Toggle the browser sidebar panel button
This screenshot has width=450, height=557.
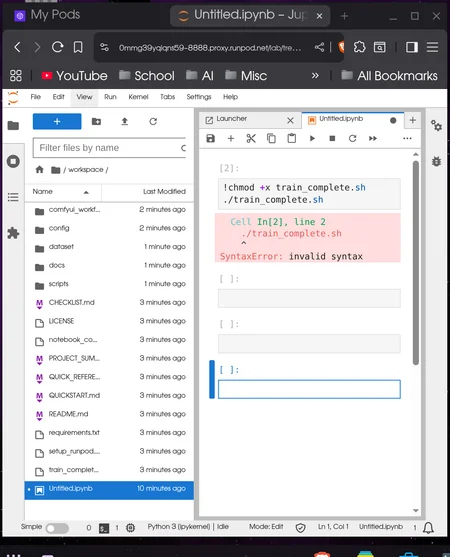click(412, 47)
